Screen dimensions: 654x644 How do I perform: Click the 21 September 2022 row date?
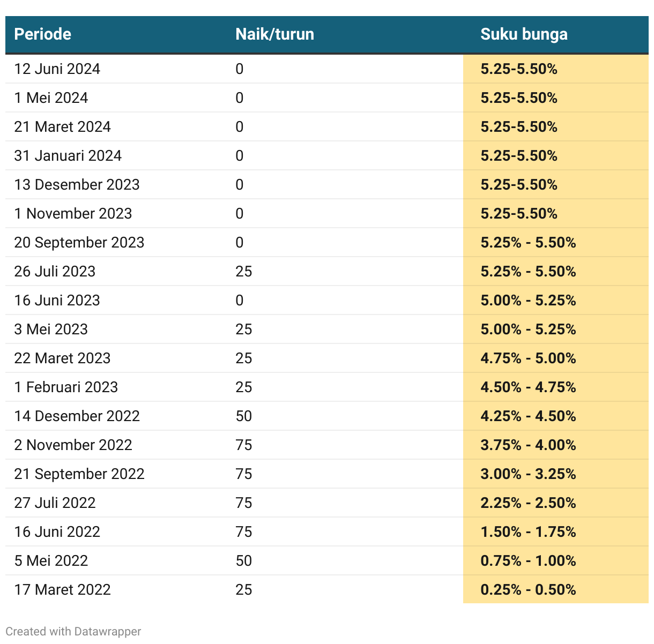click(79, 474)
